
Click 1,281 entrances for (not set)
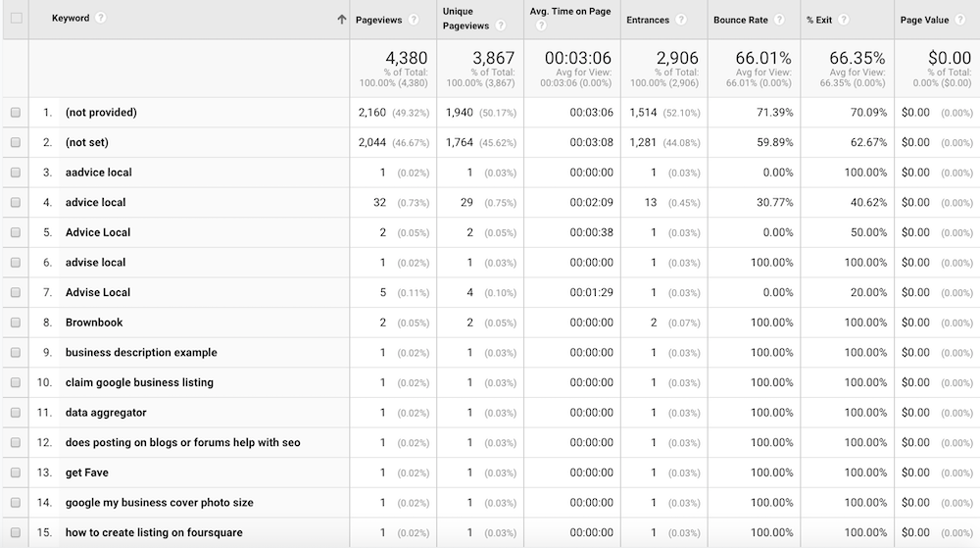click(x=643, y=142)
